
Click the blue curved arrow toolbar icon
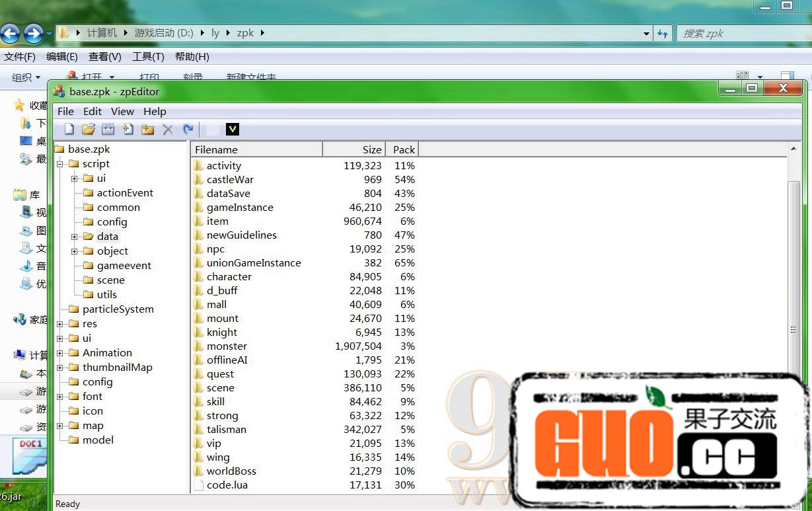click(188, 130)
